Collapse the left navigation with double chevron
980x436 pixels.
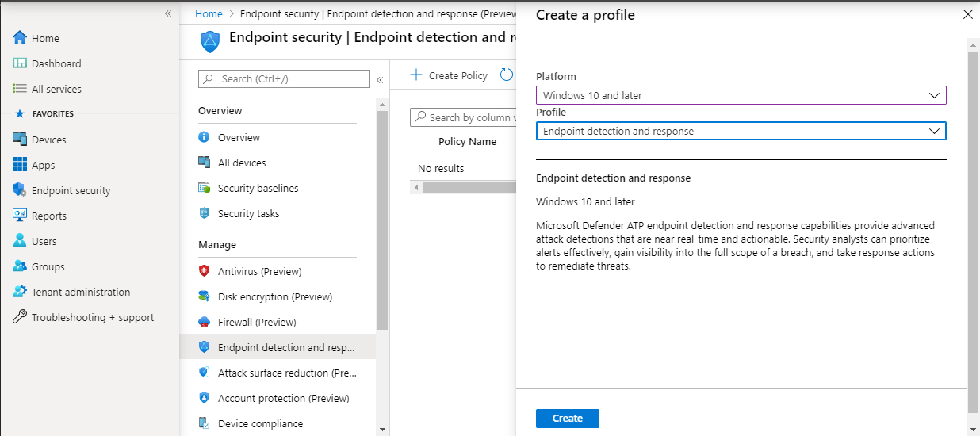click(168, 13)
